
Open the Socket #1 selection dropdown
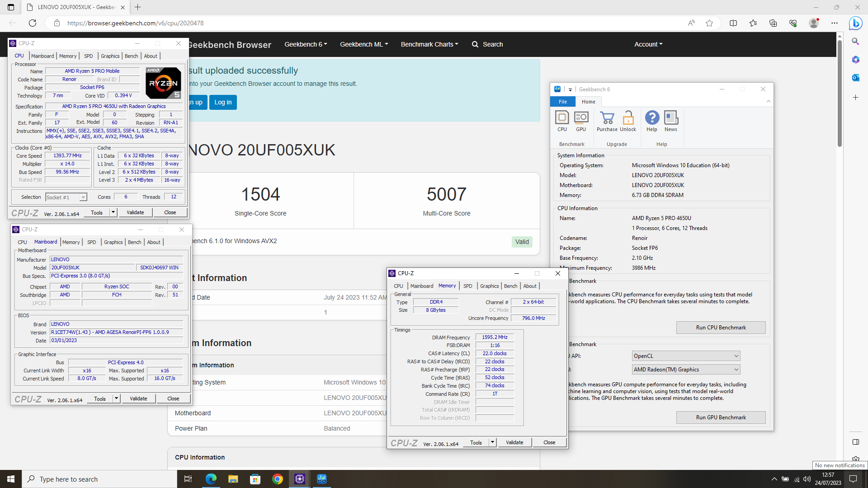tap(66, 197)
